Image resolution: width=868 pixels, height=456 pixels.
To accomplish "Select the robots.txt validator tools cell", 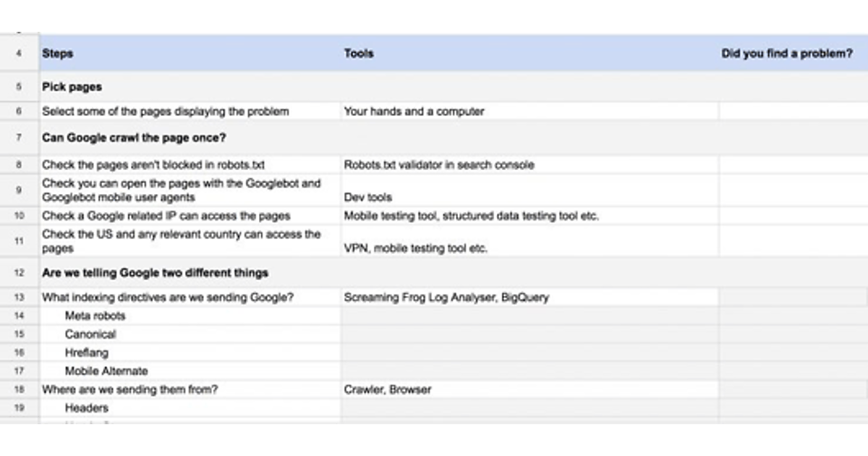I will 439,165.
